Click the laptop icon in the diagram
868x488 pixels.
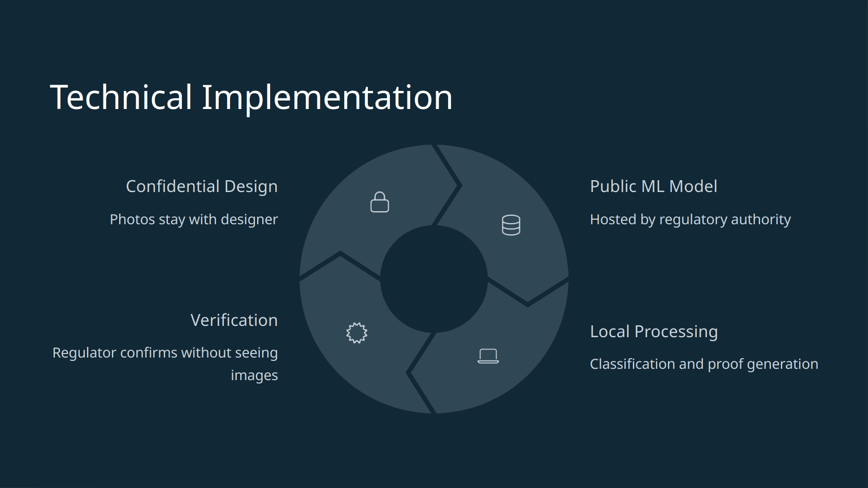[x=488, y=356]
